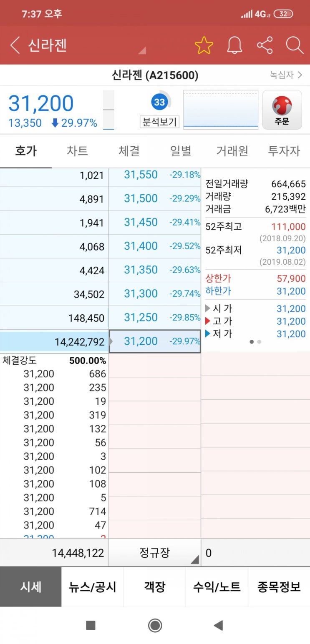
Task: Switch to the 차트 tab
Action: [x=78, y=151]
